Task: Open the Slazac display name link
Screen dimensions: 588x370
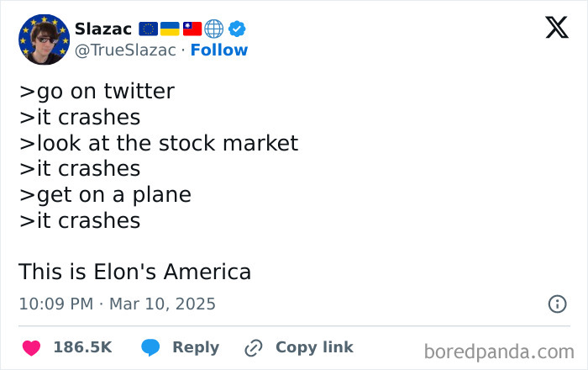Action: (102, 29)
